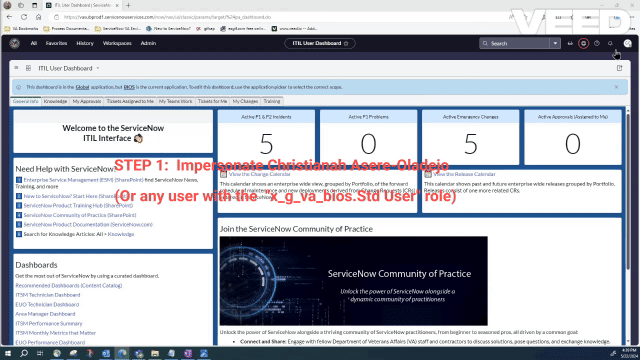
Task: Switch to the My Teams Work tab
Action: click(x=176, y=101)
